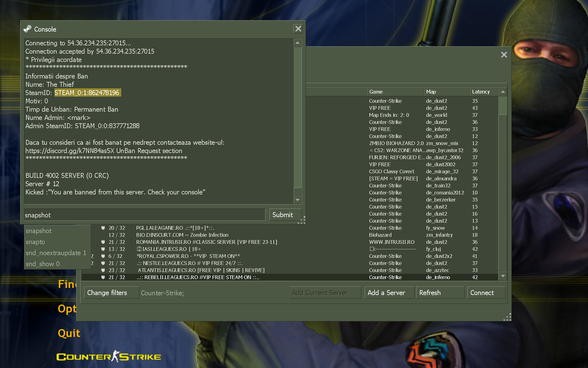
Task: Click Quit in the main menu
Action: pos(69,333)
